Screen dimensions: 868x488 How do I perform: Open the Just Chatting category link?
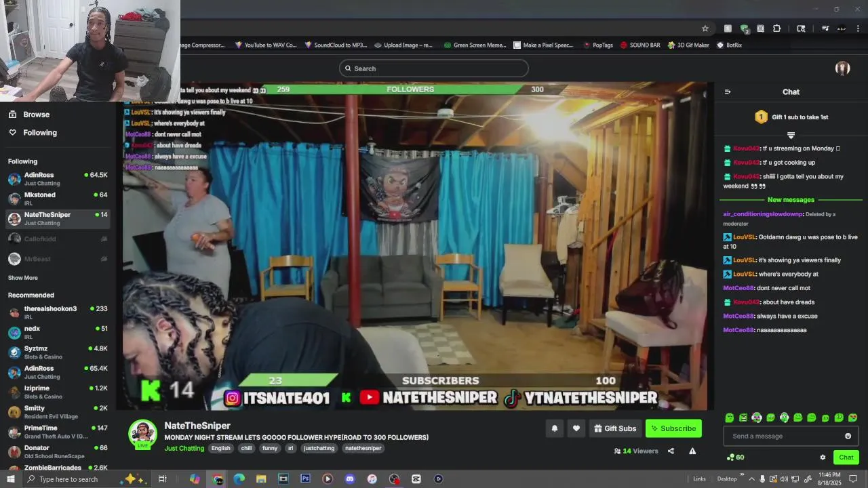[x=184, y=448]
